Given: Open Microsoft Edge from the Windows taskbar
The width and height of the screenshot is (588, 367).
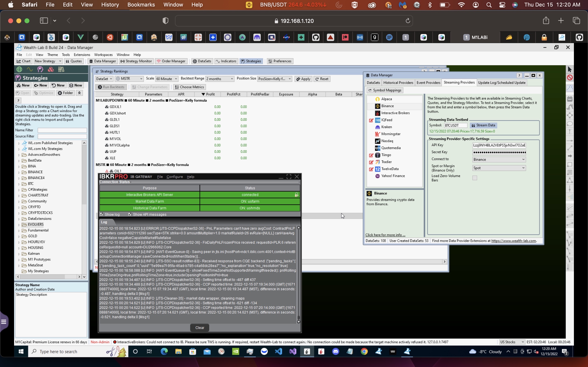Looking at the screenshot, I should point(164,352).
